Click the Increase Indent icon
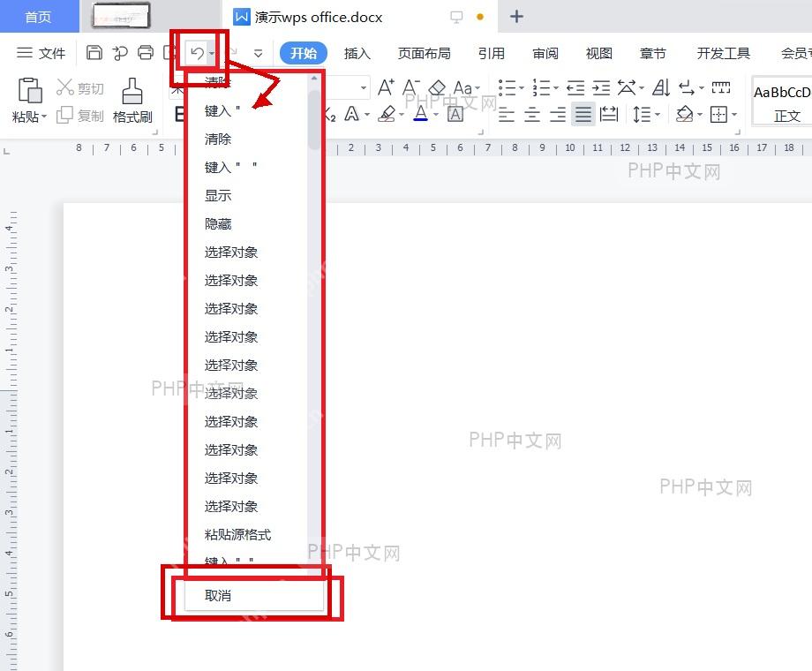This screenshot has height=671, width=812. click(x=601, y=88)
